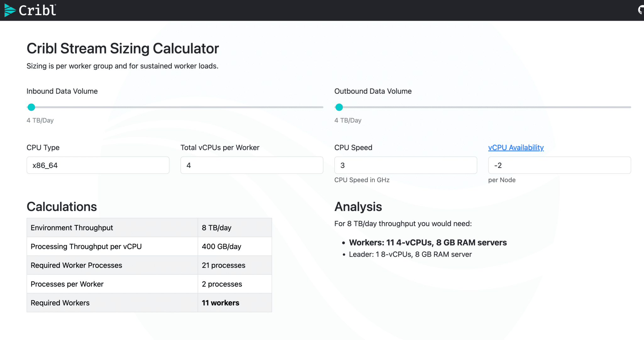Click the For 8 TB/day throughput sentence
The height and width of the screenshot is (340, 644).
point(403,224)
